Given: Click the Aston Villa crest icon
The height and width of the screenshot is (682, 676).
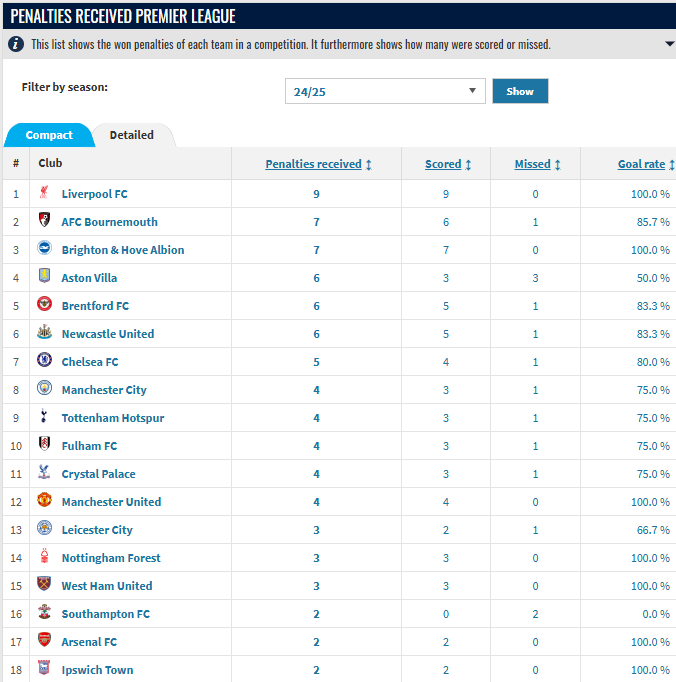Looking at the screenshot, I should (x=44, y=276).
